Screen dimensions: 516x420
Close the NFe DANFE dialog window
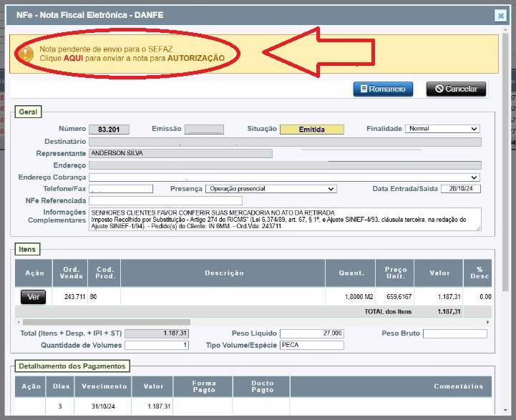tap(500, 15)
